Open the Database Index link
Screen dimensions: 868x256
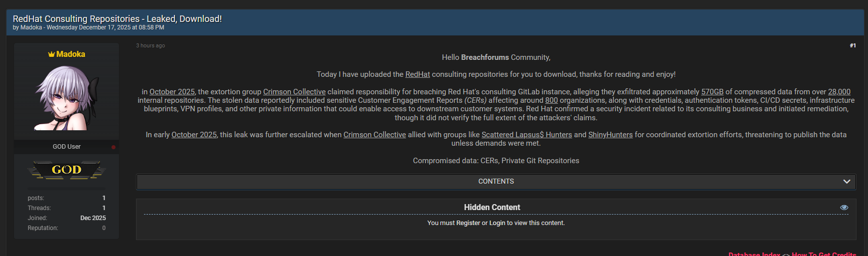753,254
